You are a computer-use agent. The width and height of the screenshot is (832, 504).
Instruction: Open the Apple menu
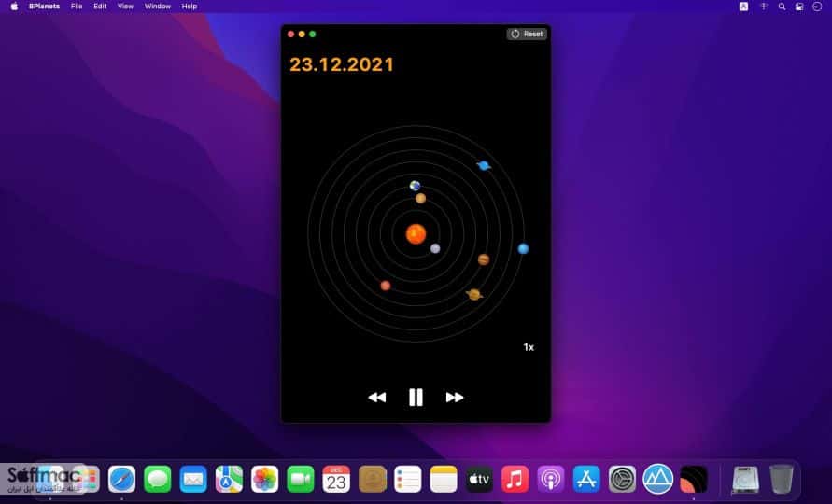[x=14, y=7]
